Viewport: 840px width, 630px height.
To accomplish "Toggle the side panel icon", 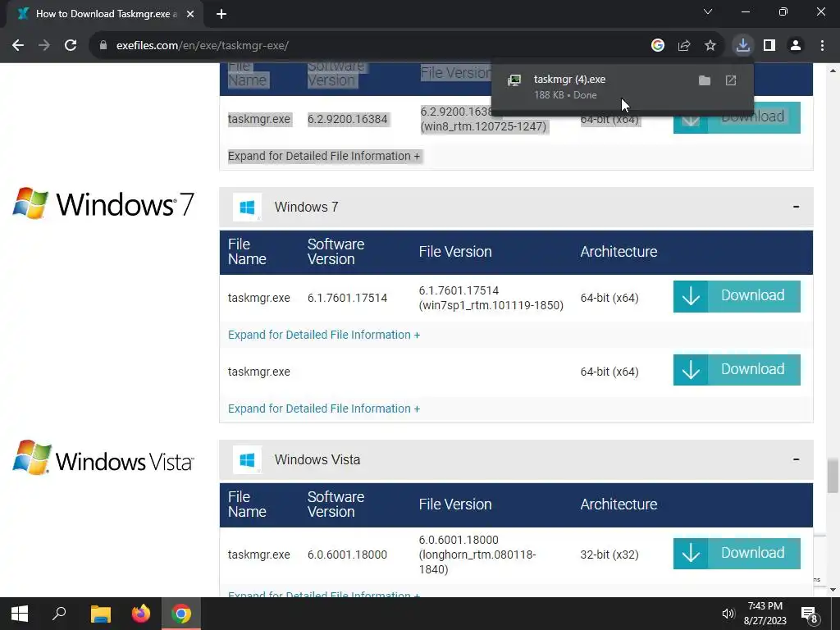I will click(x=769, y=46).
